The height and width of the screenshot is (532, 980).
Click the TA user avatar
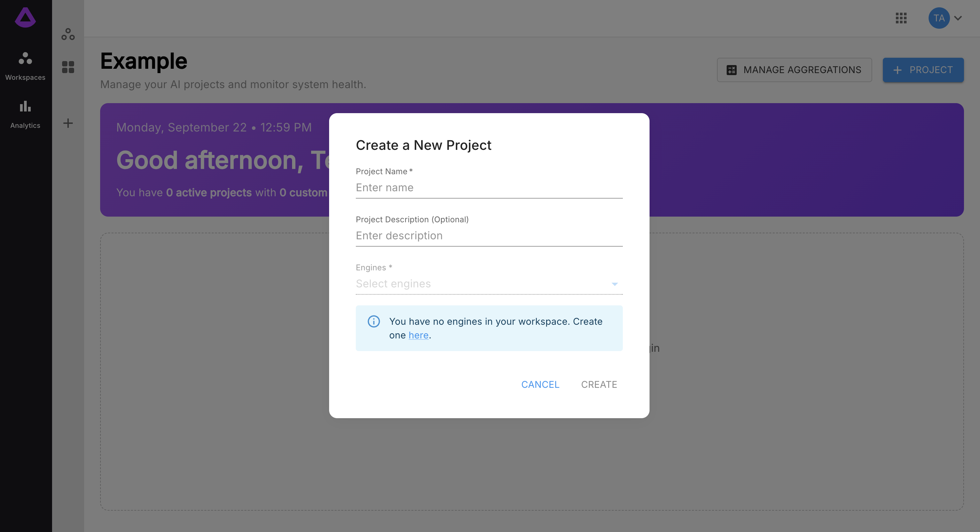[x=939, y=18]
